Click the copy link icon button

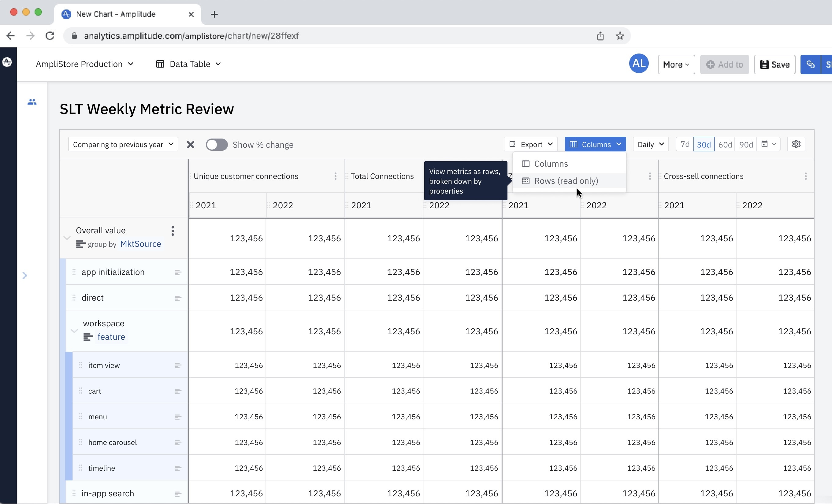(x=810, y=65)
